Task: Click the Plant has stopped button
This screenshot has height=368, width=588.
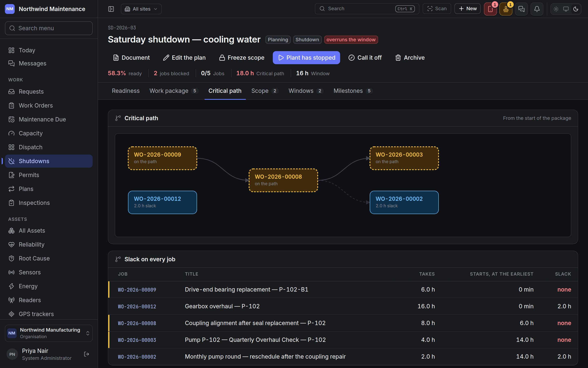Action: 306,58
